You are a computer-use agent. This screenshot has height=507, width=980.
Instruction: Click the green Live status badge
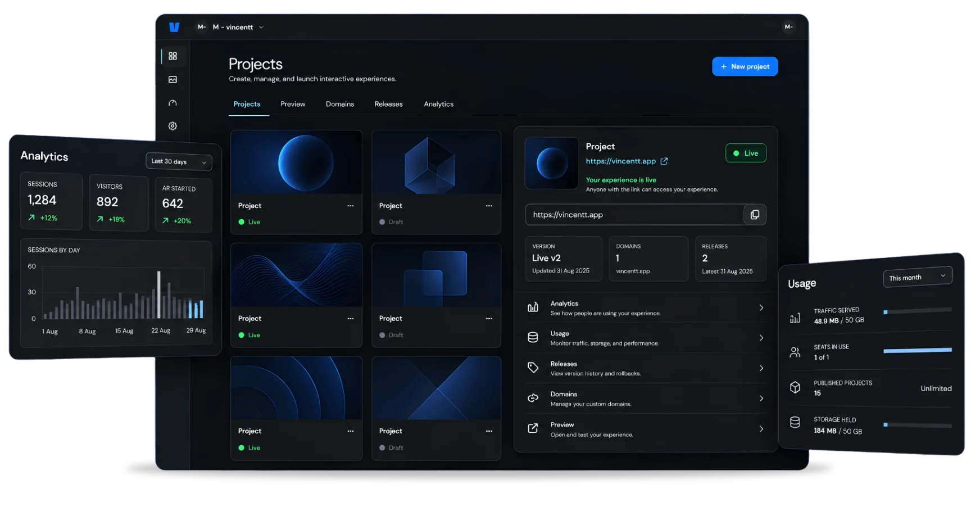click(x=746, y=153)
